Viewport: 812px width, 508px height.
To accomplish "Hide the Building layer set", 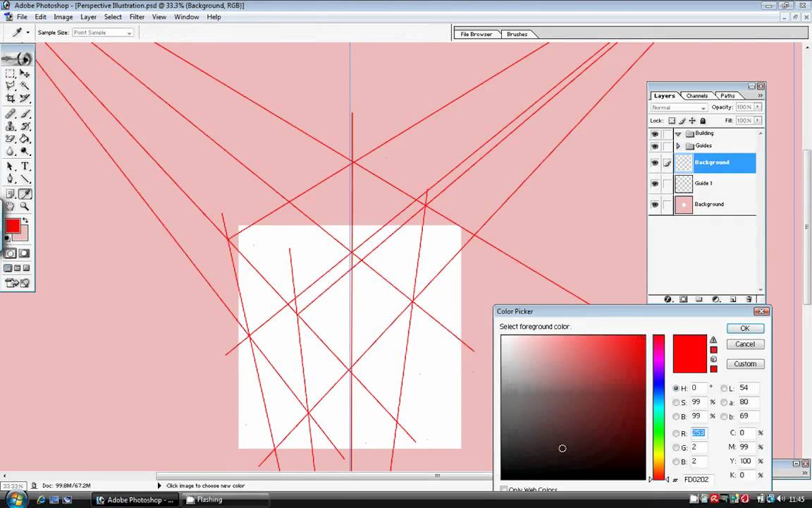I will click(655, 134).
